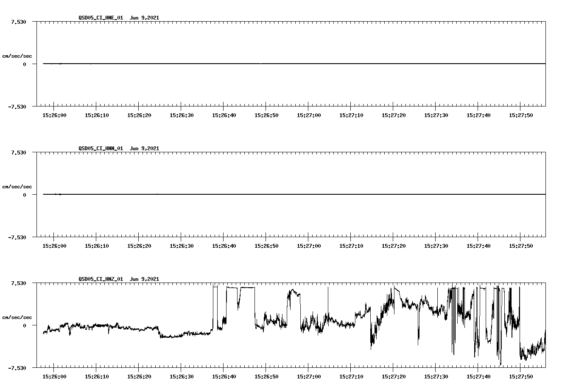Click the 15:26:00 time label under HNE plot
The image size is (576, 392).
tap(54, 115)
